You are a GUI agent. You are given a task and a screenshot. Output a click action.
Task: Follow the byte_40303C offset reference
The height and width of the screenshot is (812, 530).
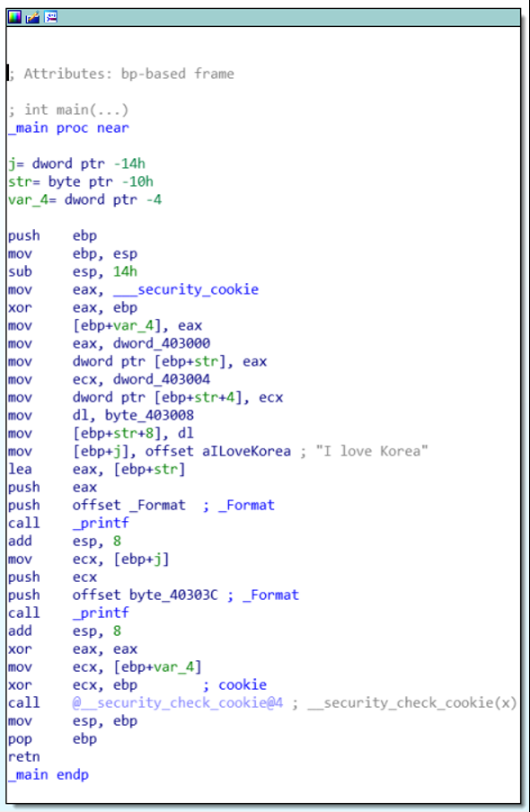click(173, 595)
